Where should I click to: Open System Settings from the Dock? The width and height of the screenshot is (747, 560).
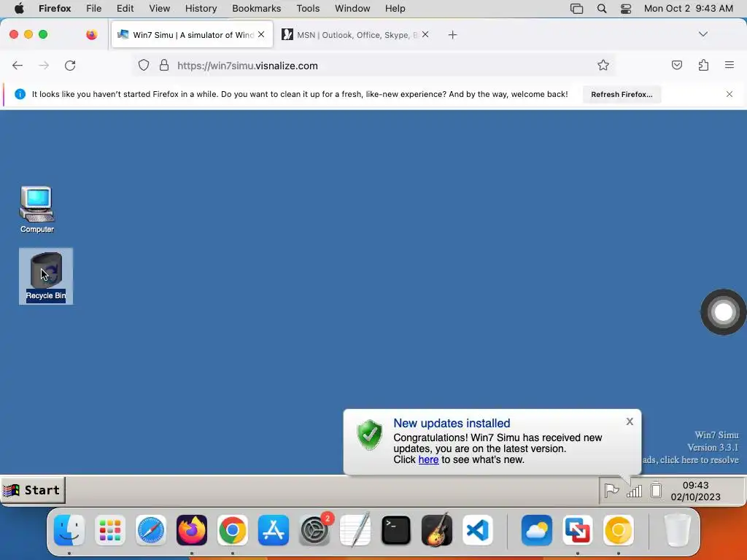314,530
